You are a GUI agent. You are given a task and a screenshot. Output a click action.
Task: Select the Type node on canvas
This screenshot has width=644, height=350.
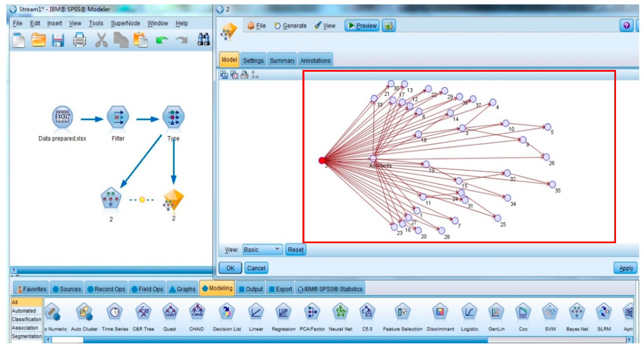[173, 117]
